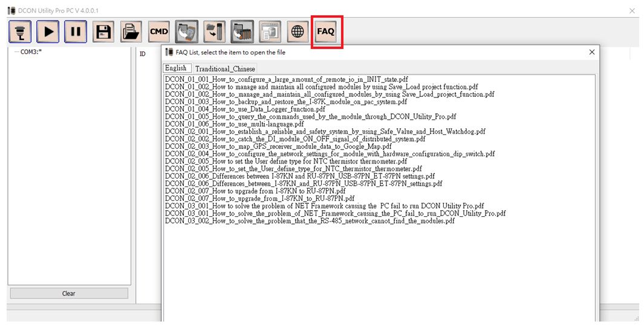The height and width of the screenshot is (330, 644).
Task: Open a file with the folder icon
Action: coord(131,31)
